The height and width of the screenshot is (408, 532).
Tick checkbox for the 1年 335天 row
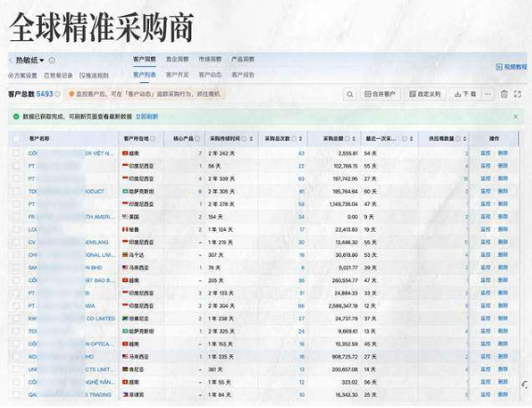(x=16, y=357)
